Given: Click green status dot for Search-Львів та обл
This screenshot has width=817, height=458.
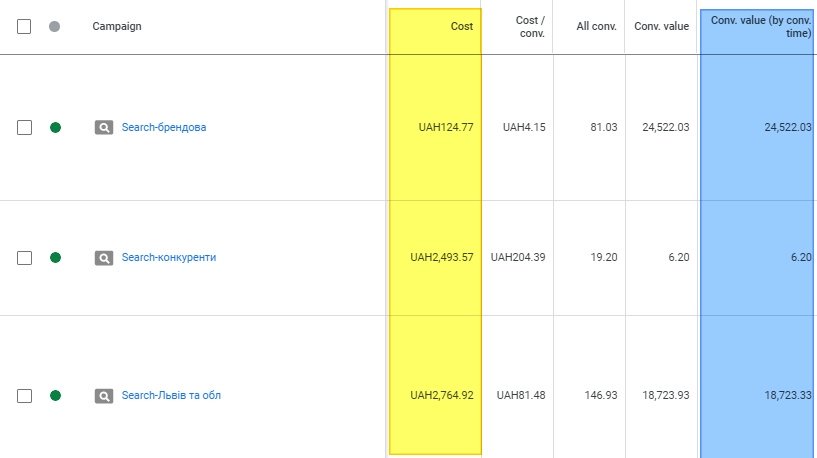Looking at the screenshot, I should [55, 396].
